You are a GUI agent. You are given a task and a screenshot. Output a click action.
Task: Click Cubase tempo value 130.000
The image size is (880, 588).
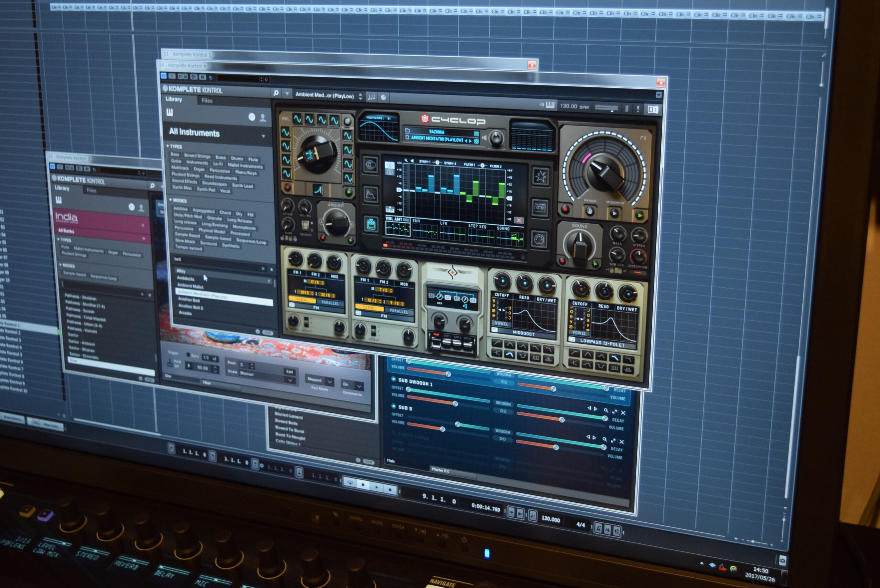(x=550, y=519)
